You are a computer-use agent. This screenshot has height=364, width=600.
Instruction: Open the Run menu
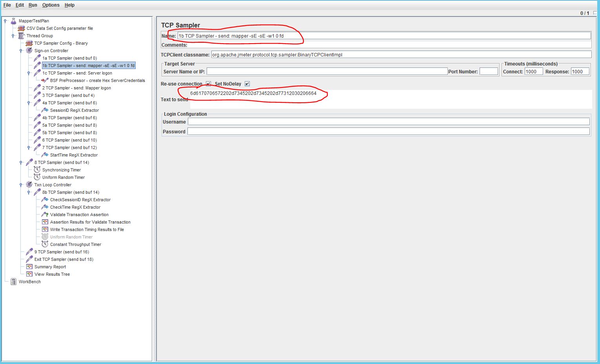tap(33, 5)
